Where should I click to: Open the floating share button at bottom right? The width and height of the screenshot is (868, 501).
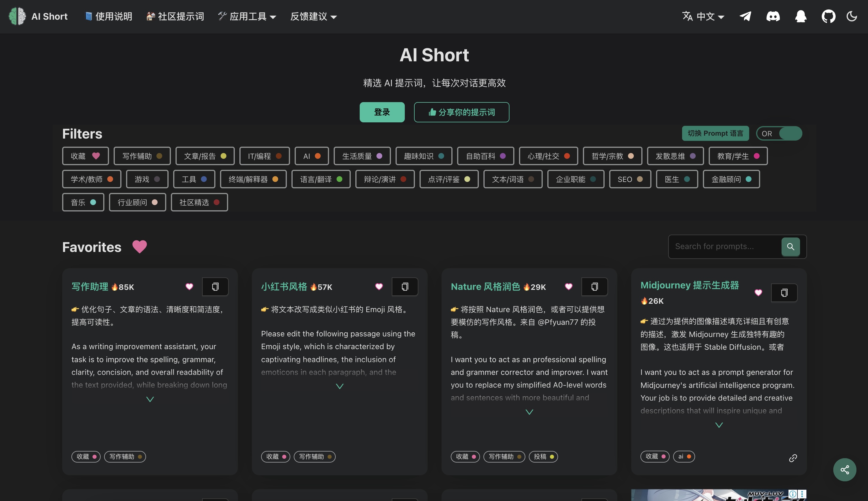pyautogui.click(x=845, y=469)
